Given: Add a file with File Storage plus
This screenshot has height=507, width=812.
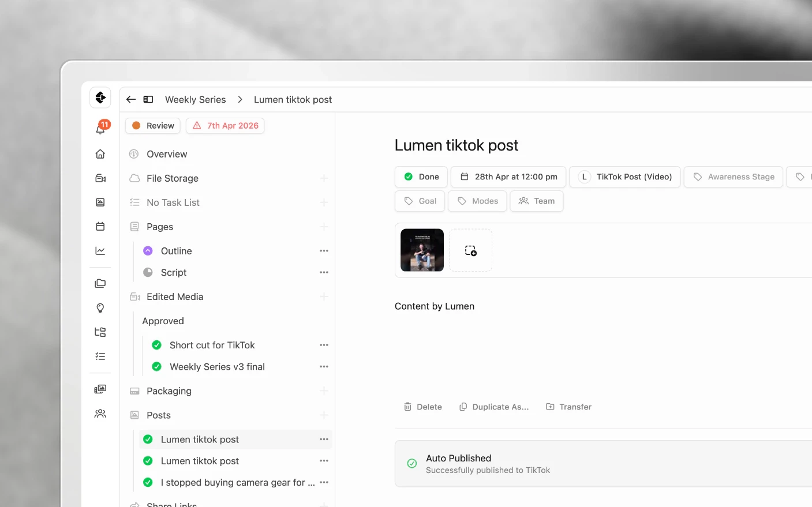Looking at the screenshot, I should pyautogui.click(x=324, y=178).
